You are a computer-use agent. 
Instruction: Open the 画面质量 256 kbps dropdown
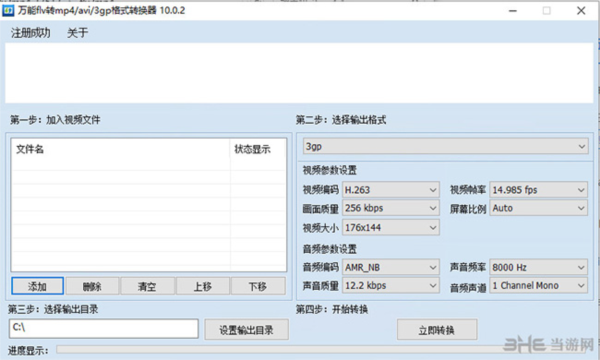391,208
